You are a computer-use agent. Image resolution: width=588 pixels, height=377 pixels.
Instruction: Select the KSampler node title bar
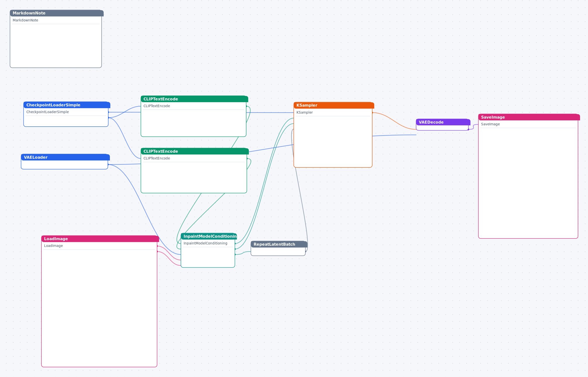(x=334, y=105)
